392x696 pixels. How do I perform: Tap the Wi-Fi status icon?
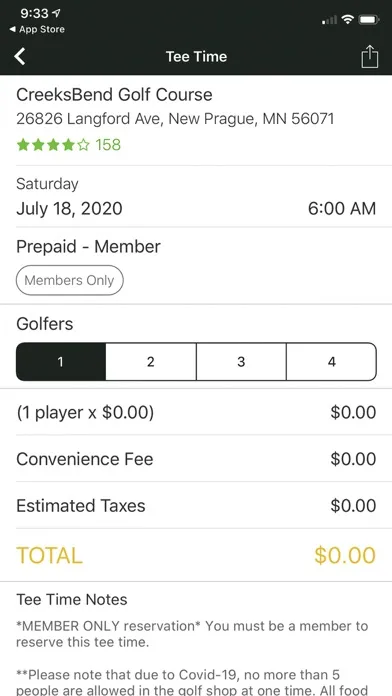(348, 20)
